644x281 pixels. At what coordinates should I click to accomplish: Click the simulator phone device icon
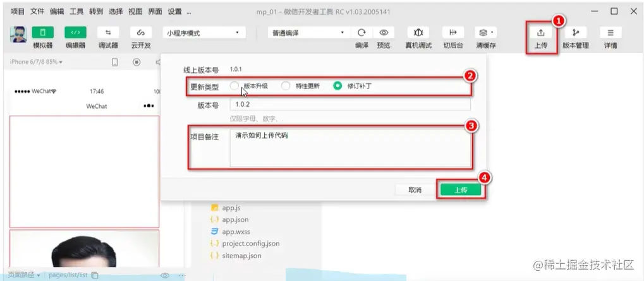pos(115,62)
